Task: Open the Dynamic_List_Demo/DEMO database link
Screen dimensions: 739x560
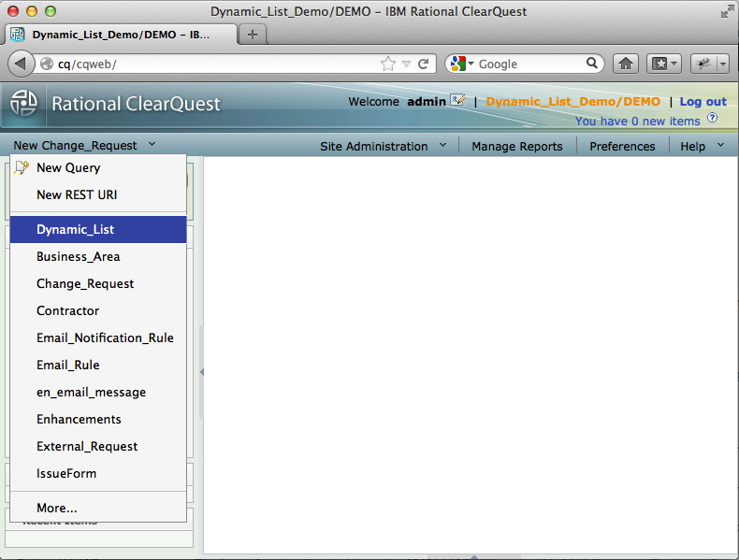Action: (x=573, y=101)
